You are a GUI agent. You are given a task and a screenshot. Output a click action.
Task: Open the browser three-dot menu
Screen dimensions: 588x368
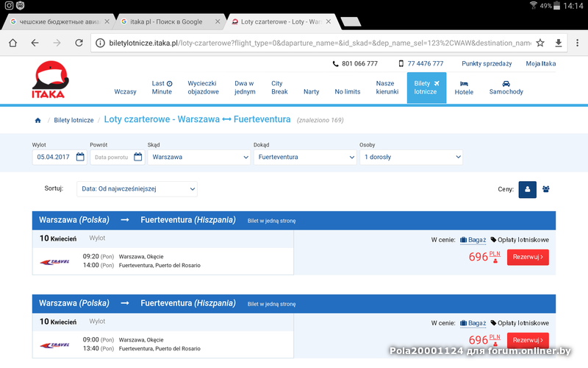click(x=577, y=43)
